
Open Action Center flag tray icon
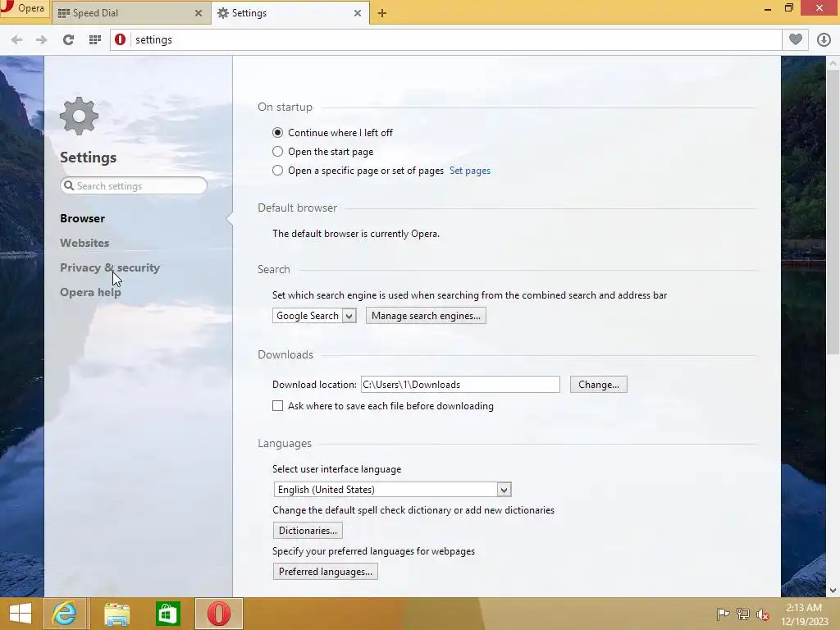point(723,614)
